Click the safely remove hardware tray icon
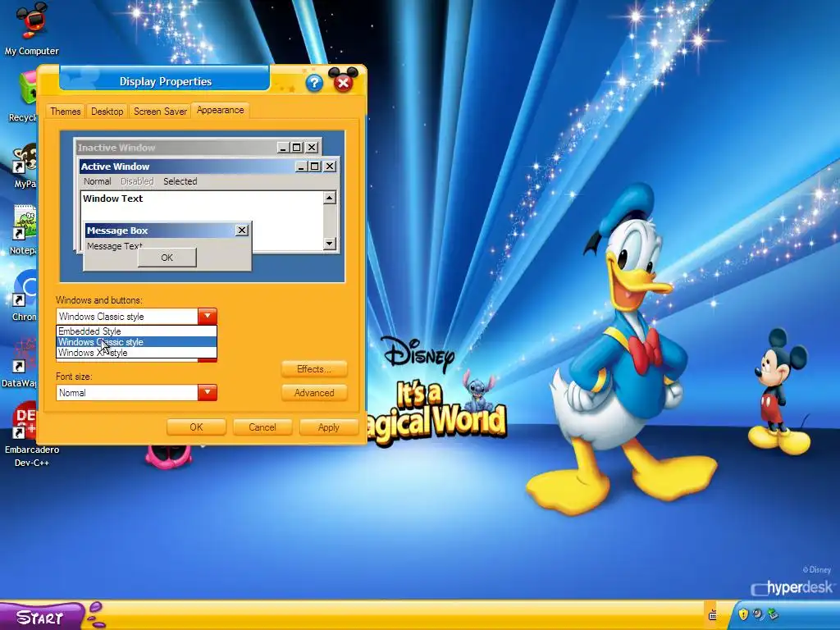Viewport: 840px width, 630px height. 773,614
